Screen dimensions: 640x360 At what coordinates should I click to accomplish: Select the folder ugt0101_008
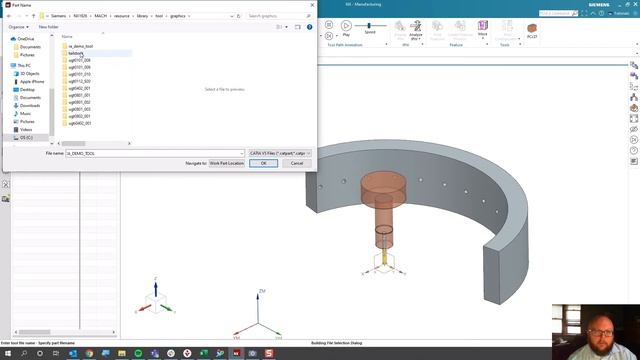click(79, 60)
